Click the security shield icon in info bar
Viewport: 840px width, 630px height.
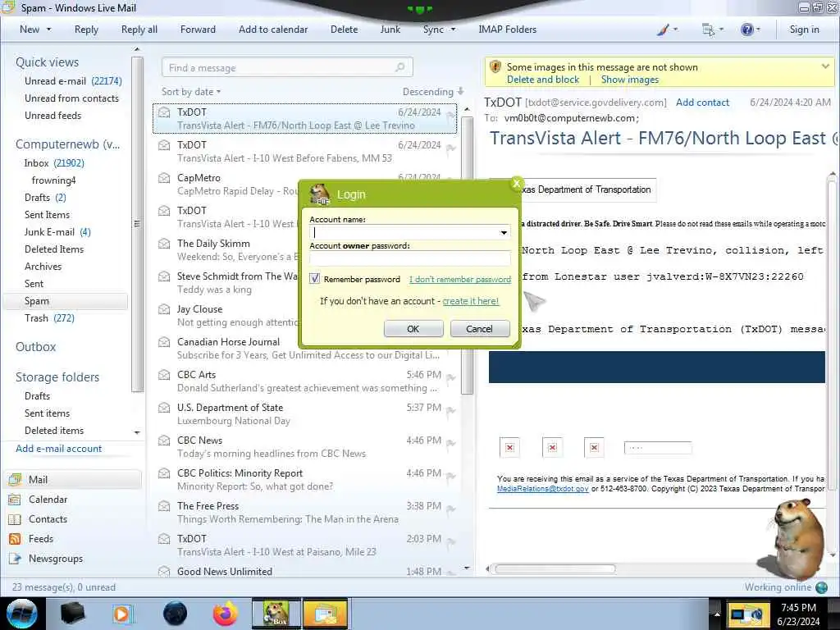click(495, 67)
